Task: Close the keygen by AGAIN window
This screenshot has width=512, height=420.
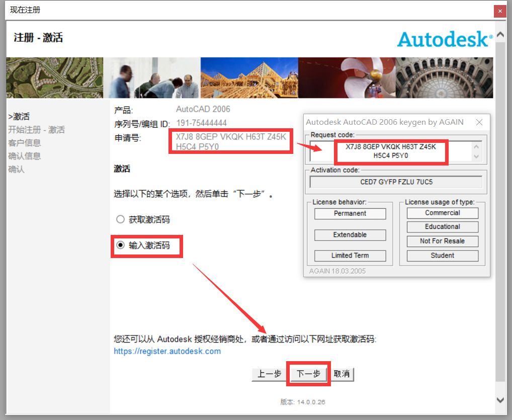Action: (x=479, y=122)
